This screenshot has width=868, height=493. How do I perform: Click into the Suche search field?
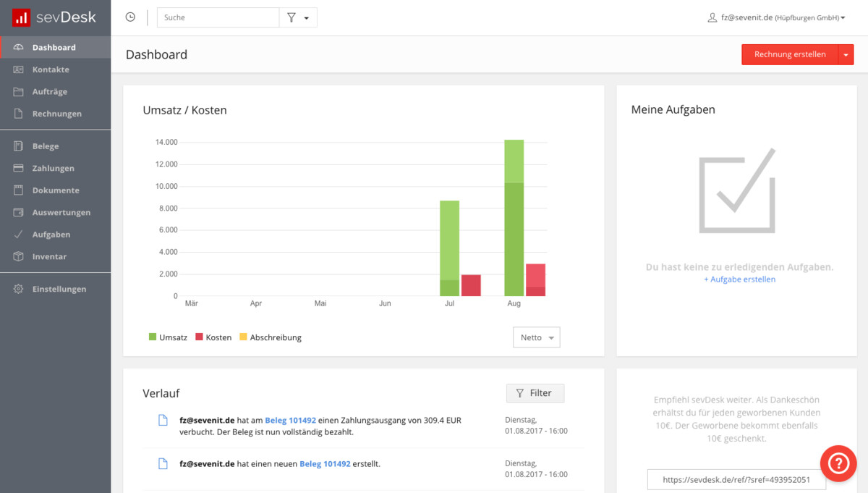point(218,17)
